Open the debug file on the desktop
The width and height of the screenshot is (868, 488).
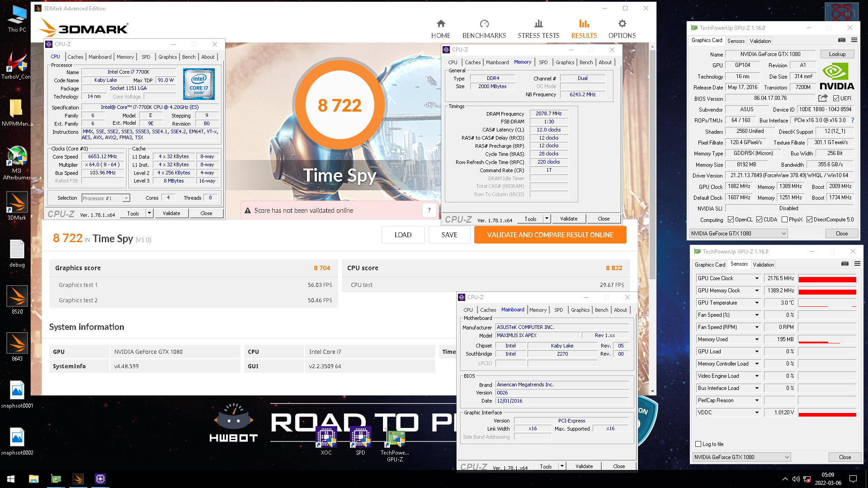17,254
